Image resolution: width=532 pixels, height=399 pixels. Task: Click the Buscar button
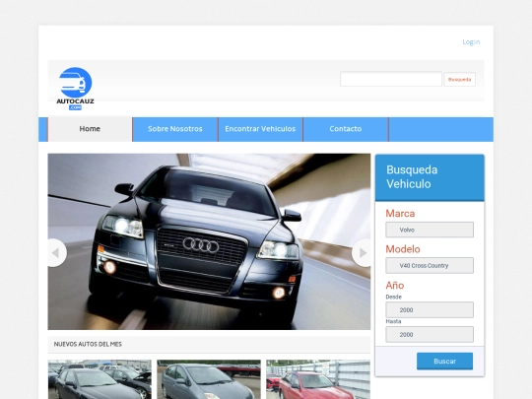click(x=444, y=361)
